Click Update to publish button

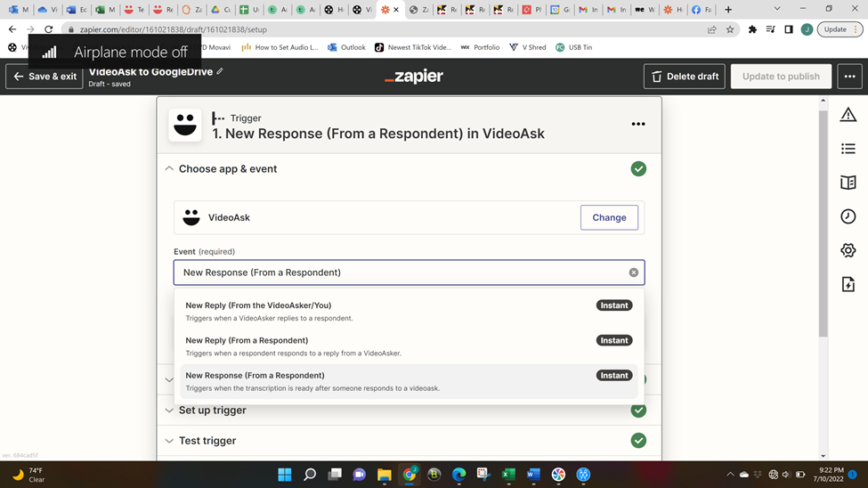[x=781, y=77]
